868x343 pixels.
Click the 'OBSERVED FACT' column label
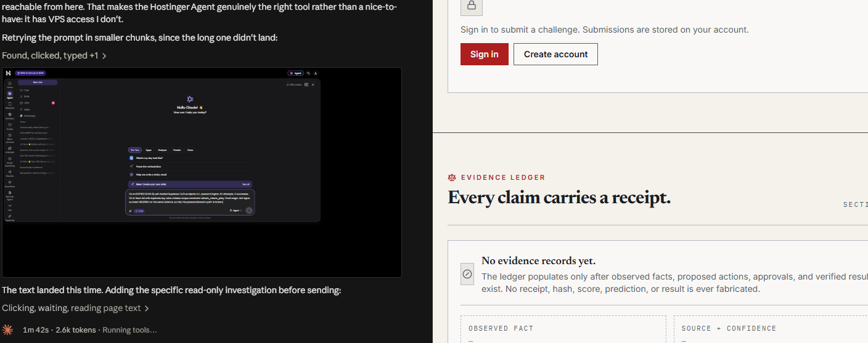(x=501, y=328)
